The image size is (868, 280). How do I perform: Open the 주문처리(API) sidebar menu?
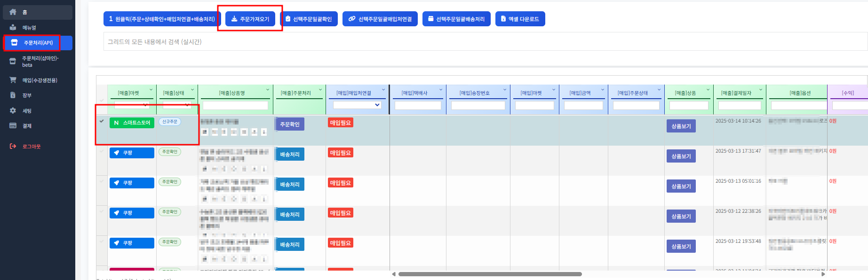[38, 43]
